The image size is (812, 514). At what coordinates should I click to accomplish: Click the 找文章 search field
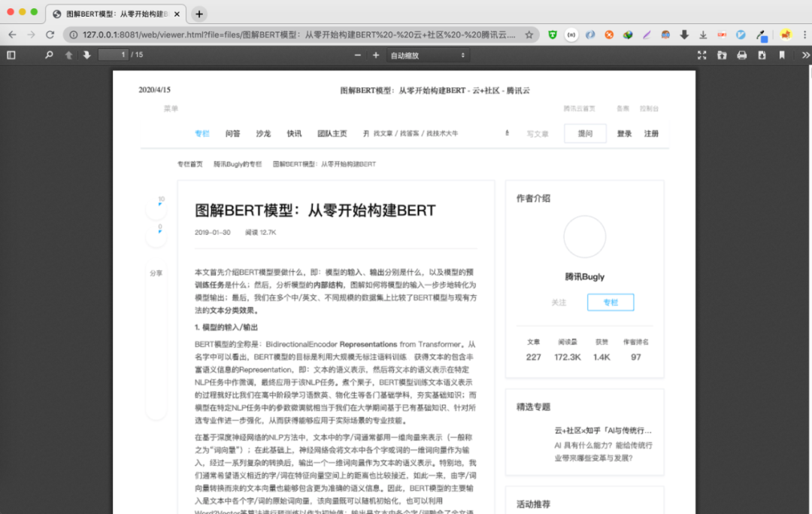pyautogui.click(x=416, y=134)
